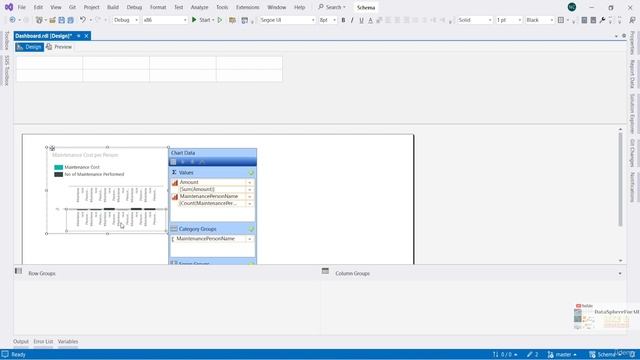Image resolution: width=640 pixels, height=360 pixels.
Task: Click the teal Maintenance Cost legend swatch
Action: 58,167
